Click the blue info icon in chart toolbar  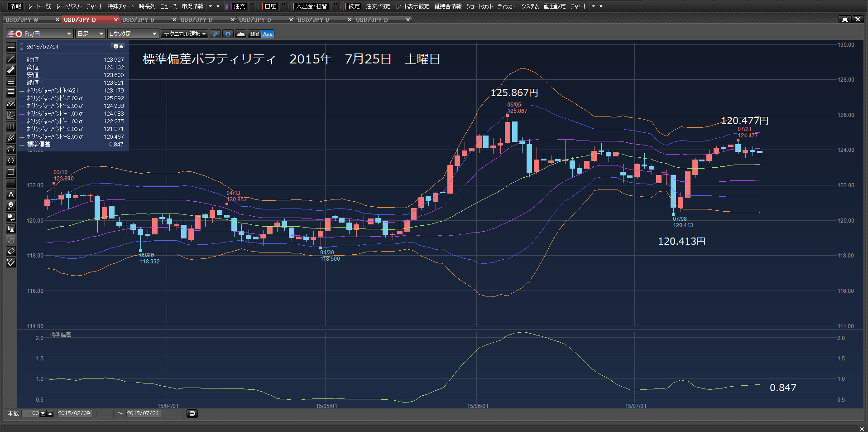[x=228, y=34]
